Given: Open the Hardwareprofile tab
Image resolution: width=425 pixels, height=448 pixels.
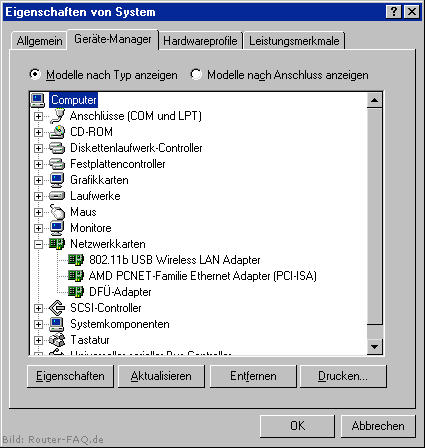Looking at the screenshot, I should 200,41.
